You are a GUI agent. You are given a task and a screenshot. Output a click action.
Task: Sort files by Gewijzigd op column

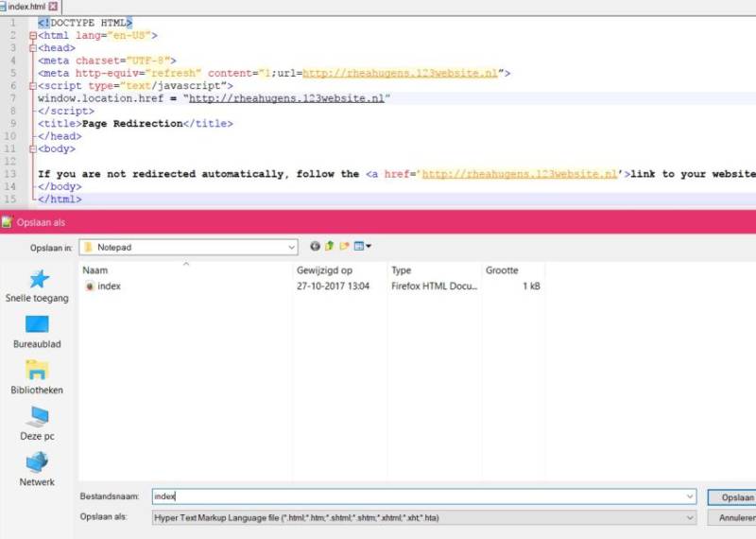(324, 270)
